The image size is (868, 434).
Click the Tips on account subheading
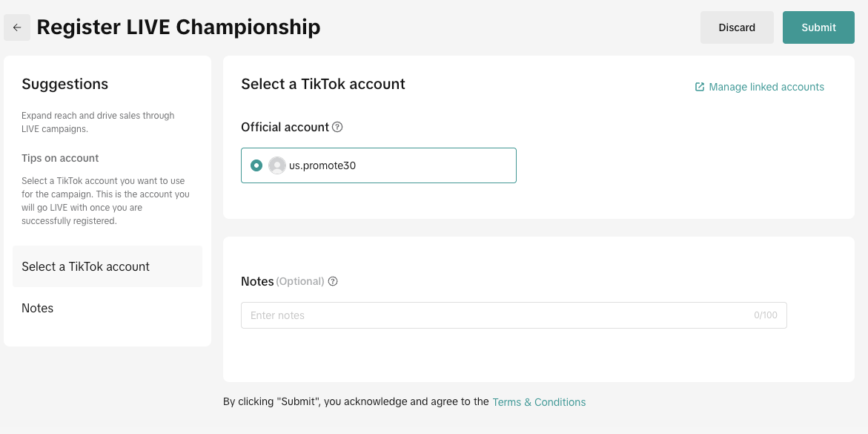tap(60, 158)
